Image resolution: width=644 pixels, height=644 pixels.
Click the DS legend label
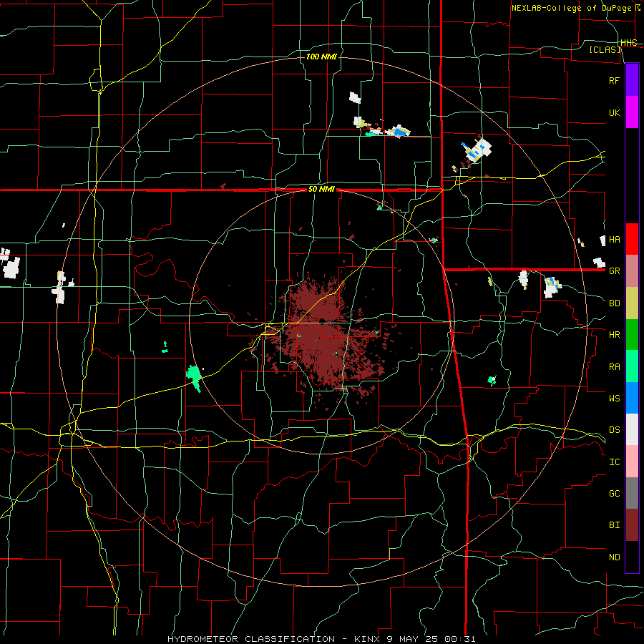click(x=615, y=429)
